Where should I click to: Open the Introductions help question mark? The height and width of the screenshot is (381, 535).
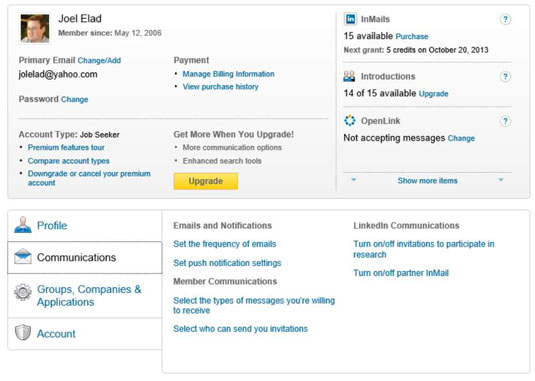(505, 76)
